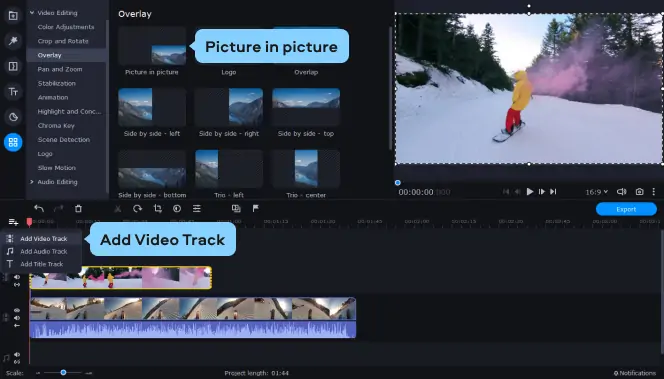Open the Color Adjustments toolbar icon

click(x=177, y=208)
